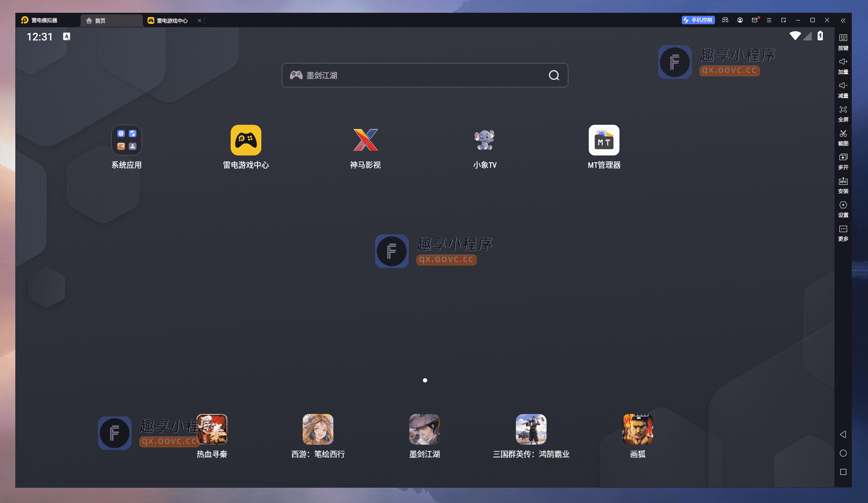The image size is (868, 503).
Task: Show 更多 sidebar tools
Action: click(x=843, y=233)
